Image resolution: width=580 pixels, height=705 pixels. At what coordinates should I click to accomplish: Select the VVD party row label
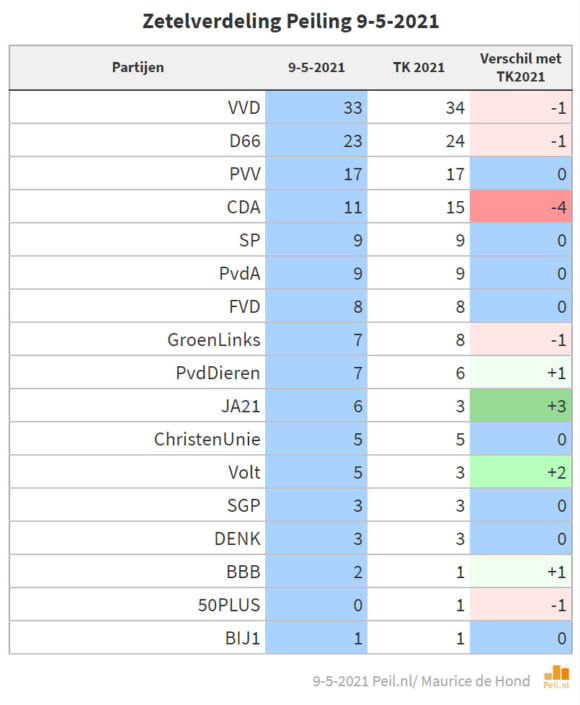click(x=244, y=108)
